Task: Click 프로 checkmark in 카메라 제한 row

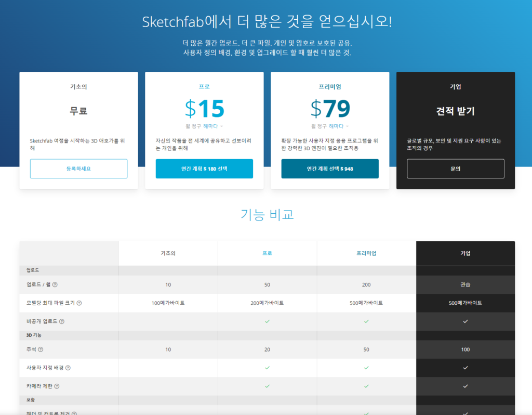Action: click(268, 386)
